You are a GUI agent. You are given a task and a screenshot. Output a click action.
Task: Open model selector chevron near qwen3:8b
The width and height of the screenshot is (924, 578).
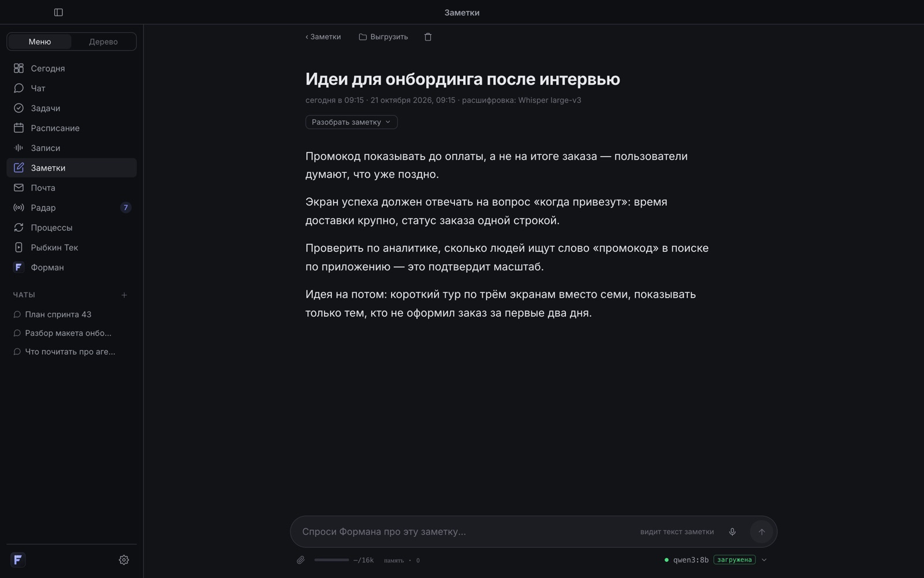point(764,560)
